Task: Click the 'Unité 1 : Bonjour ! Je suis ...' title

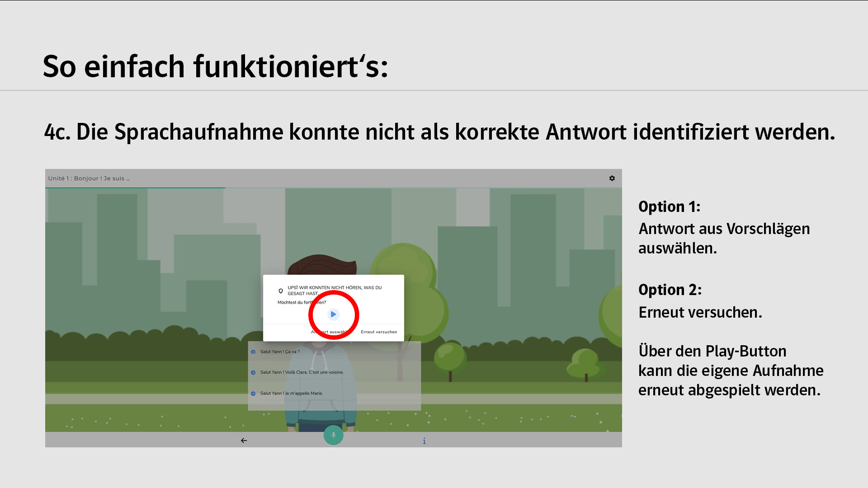Action: tap(89, 178)
